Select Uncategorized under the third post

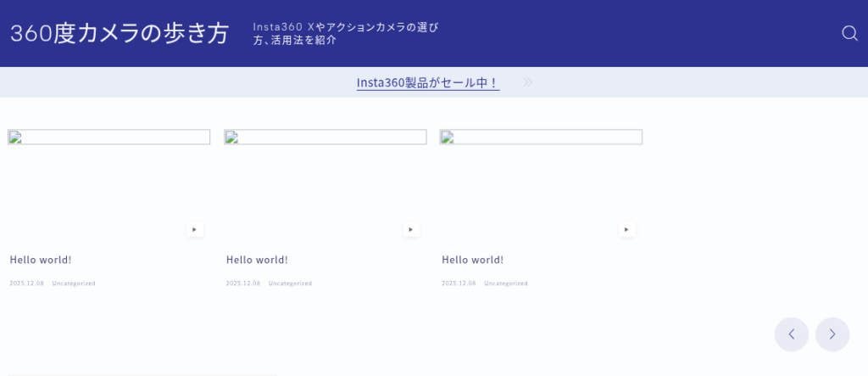(506, 283)
